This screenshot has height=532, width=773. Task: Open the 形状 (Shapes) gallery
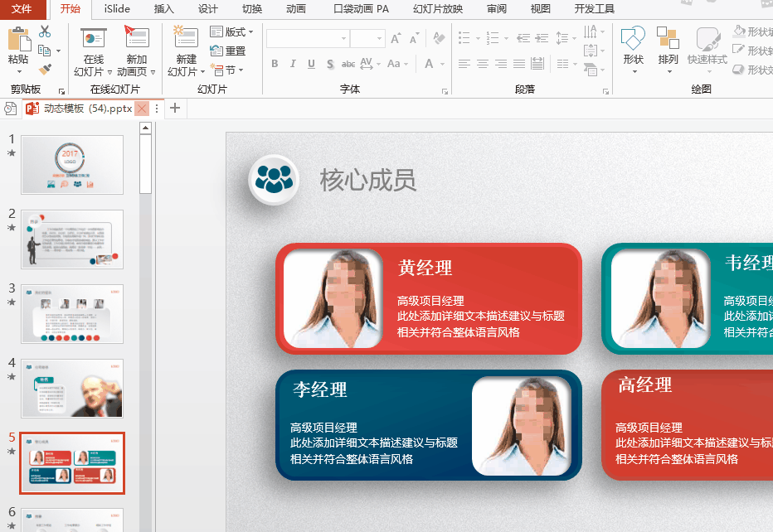click(x=633, y=48)
